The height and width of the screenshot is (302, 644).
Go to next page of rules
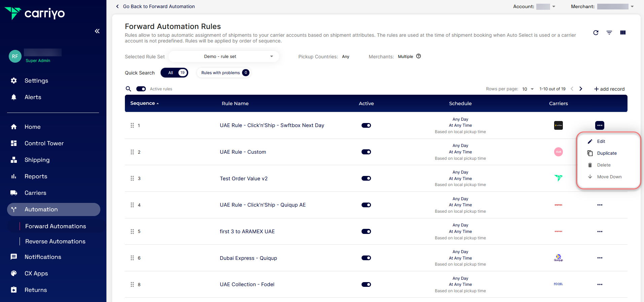click(580, 89)
